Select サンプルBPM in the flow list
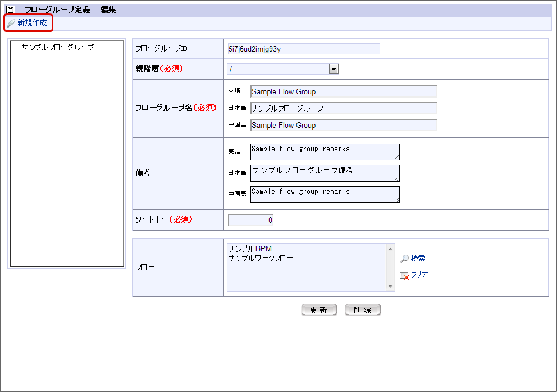The image size is (557, 392). [250, 248]
